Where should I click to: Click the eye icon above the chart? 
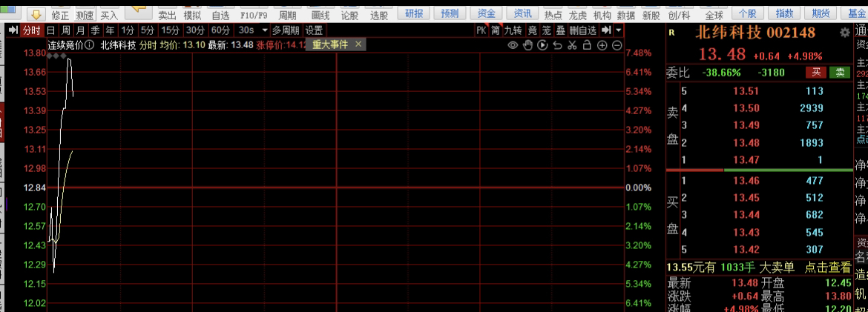click(x=513, y=45)
